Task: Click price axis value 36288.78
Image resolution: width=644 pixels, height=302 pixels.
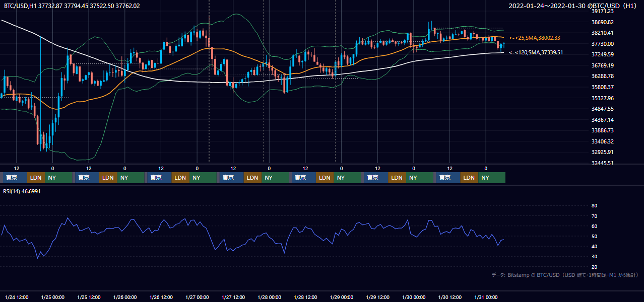Action: pos(602,76)
